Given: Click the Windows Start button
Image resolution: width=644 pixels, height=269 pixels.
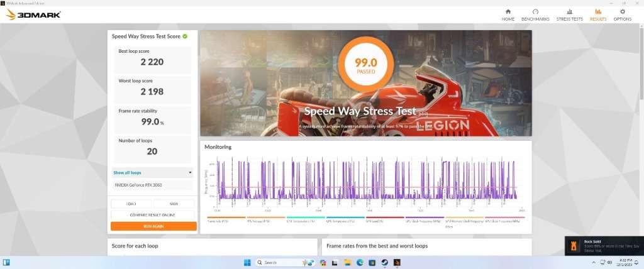Looking at the screenshot, I should [246, 262].
